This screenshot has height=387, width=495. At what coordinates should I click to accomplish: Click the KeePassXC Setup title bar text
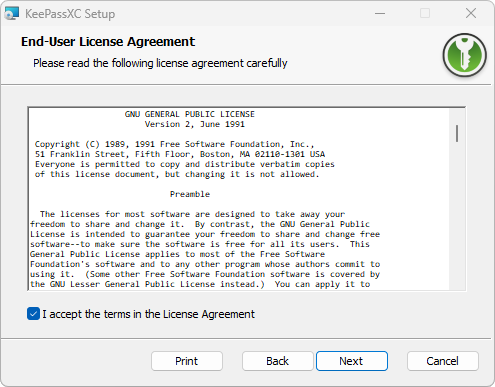coord(70,14)
